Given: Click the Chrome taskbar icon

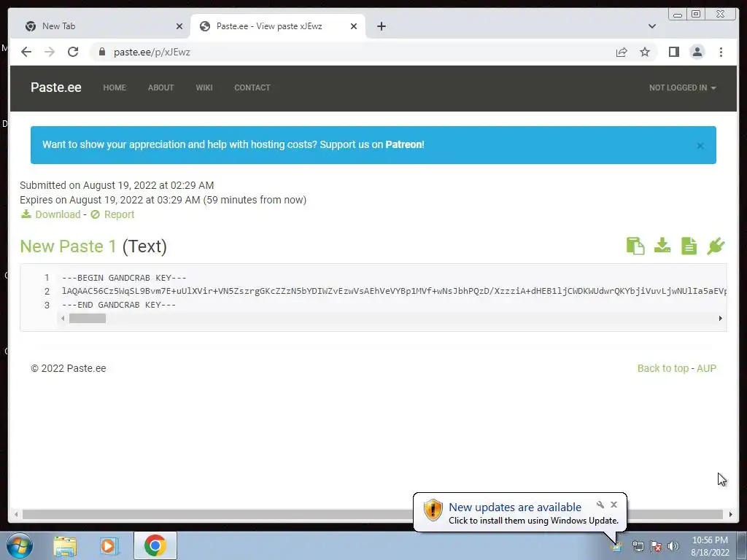Looking at the screenshot, I should [155, 545].
